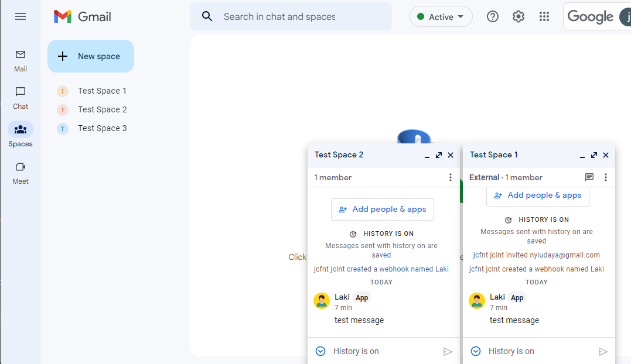Image resolution: width=631 pixels, height=364 pixels.
Task: Open more options in Test Space 2 popup
Action: 450,177
